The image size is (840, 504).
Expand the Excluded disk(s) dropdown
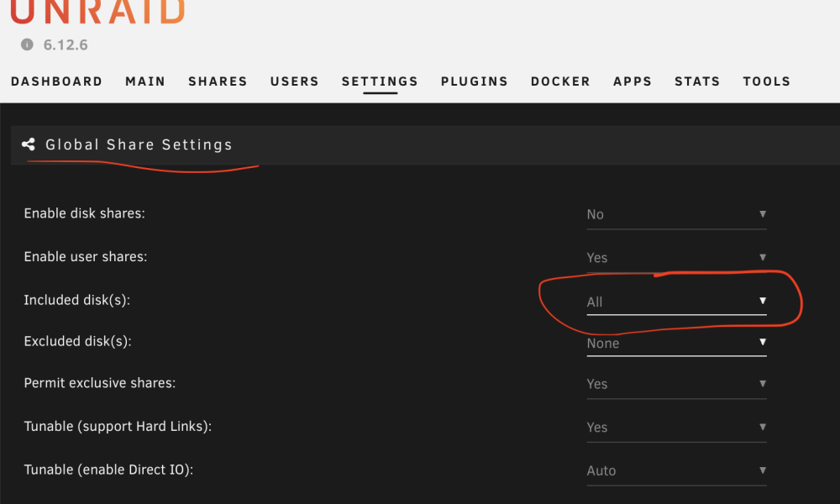pyautogui.click(x=676, y=344)
